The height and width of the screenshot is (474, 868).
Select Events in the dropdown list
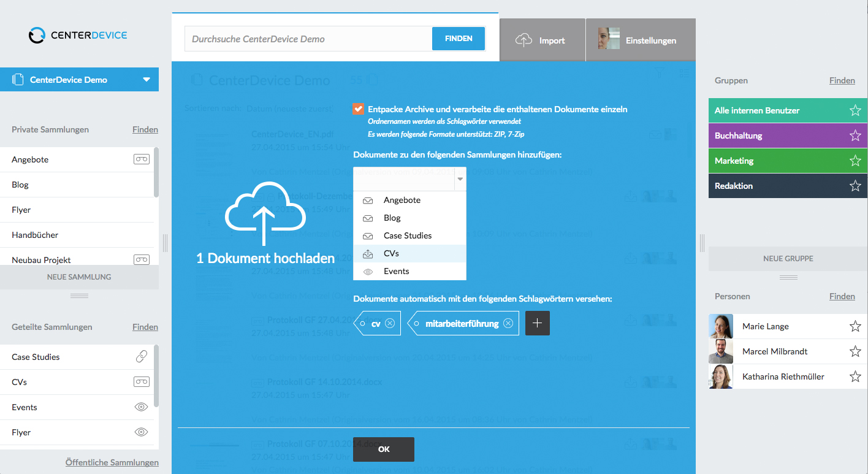click(409, 272)
